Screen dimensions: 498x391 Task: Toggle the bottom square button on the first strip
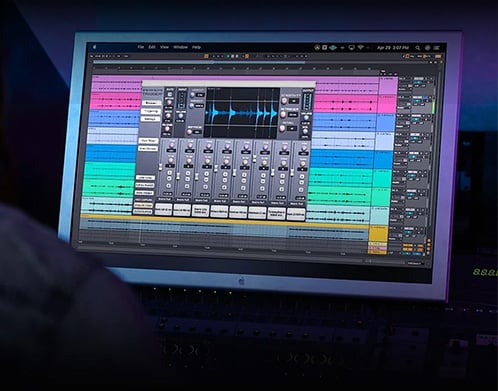(x=169, y=186)
